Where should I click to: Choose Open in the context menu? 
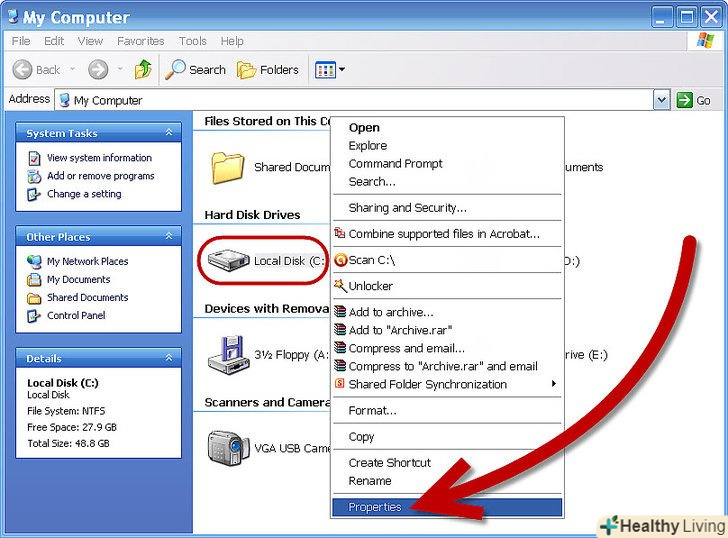pyautogui.click(x=447, y=128)
